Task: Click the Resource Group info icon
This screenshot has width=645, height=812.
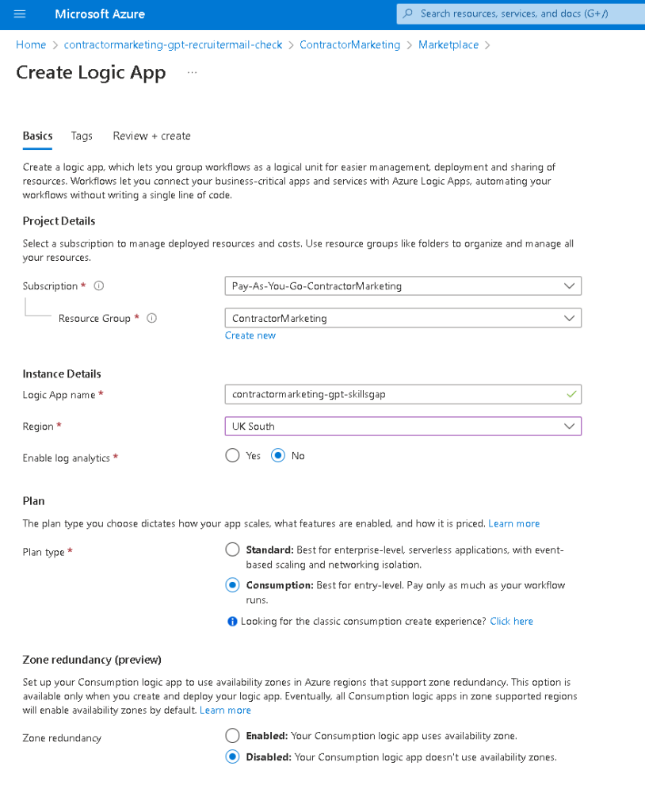Action: [151, 318]
